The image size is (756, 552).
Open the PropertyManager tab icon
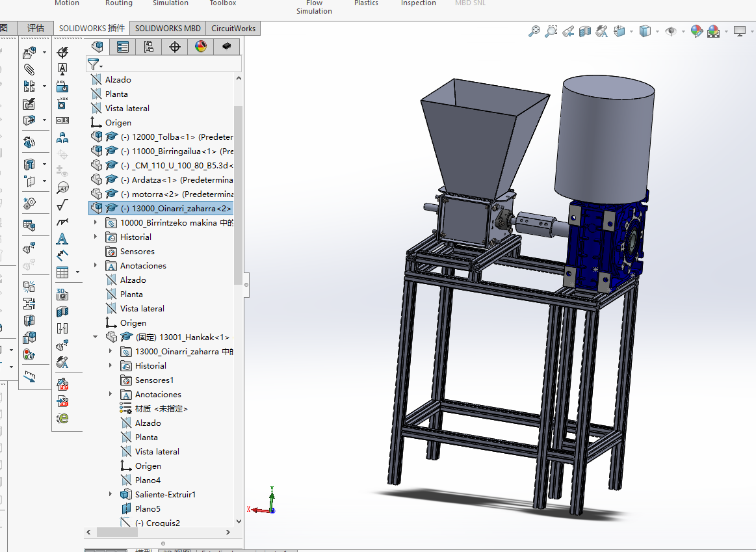point(123,47)
